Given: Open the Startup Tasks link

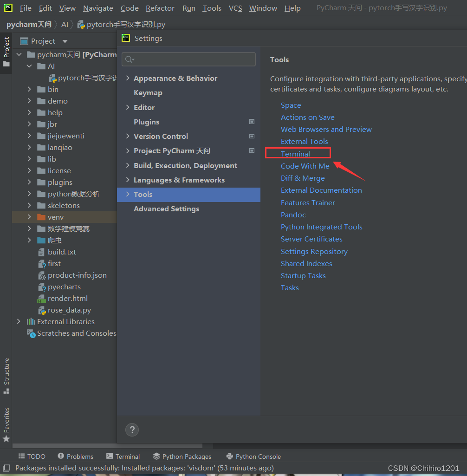Looking at the screenshot, I should (303, 276).
